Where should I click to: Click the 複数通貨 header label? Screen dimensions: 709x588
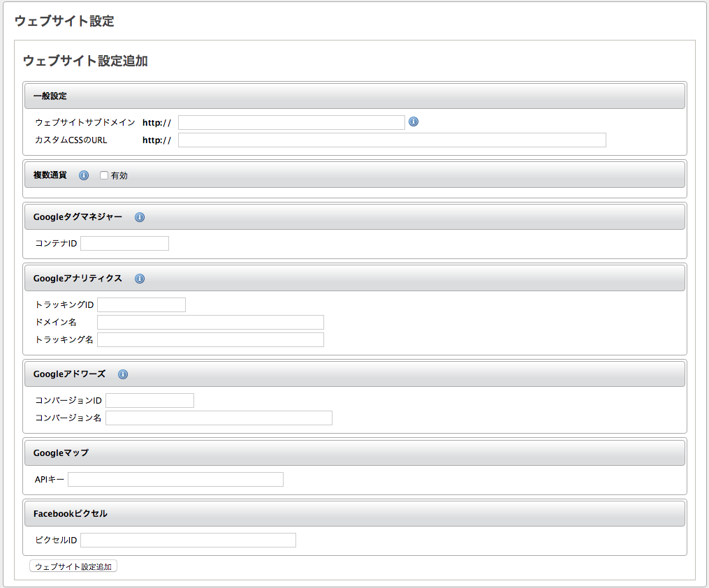tap(50, 175)
